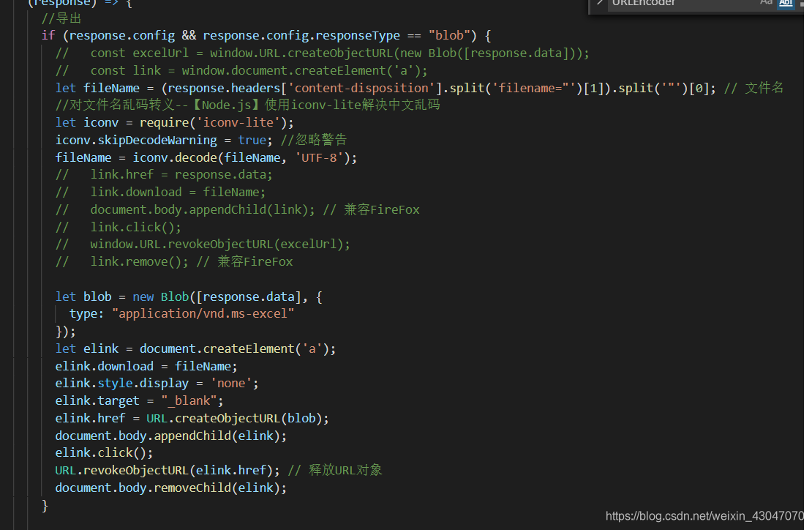Click the "document.body.removeChild(elink);" line
Viewport: 812px width, 530px height.
[171, 488]
